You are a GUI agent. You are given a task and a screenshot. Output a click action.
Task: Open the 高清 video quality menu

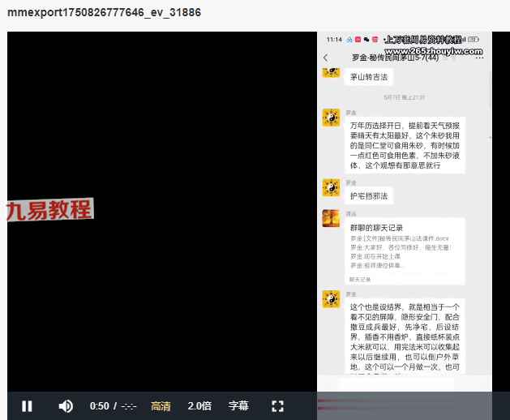tap(161, 406)
